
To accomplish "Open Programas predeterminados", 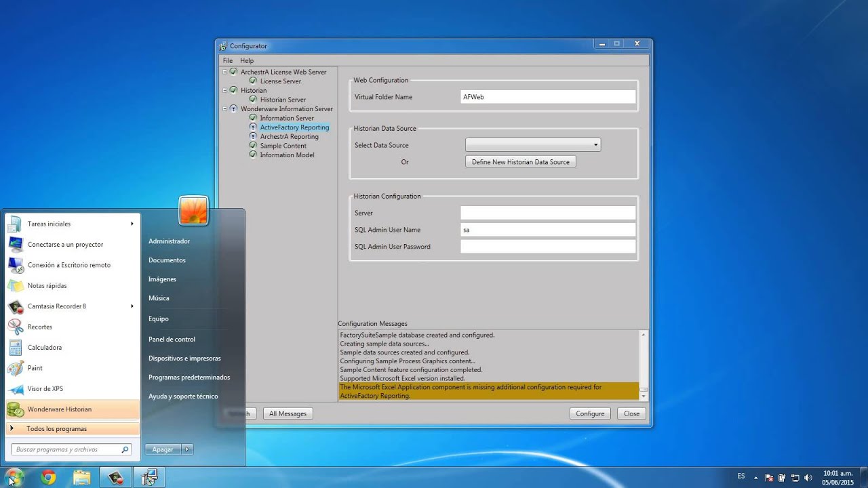I will (x=189, y=377).
